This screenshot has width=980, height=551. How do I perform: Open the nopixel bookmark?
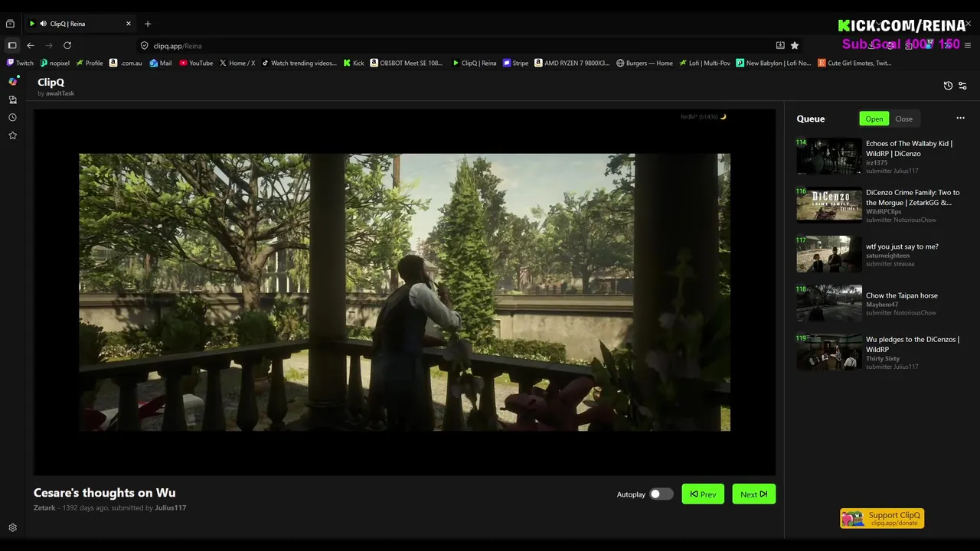coord(55,63)
